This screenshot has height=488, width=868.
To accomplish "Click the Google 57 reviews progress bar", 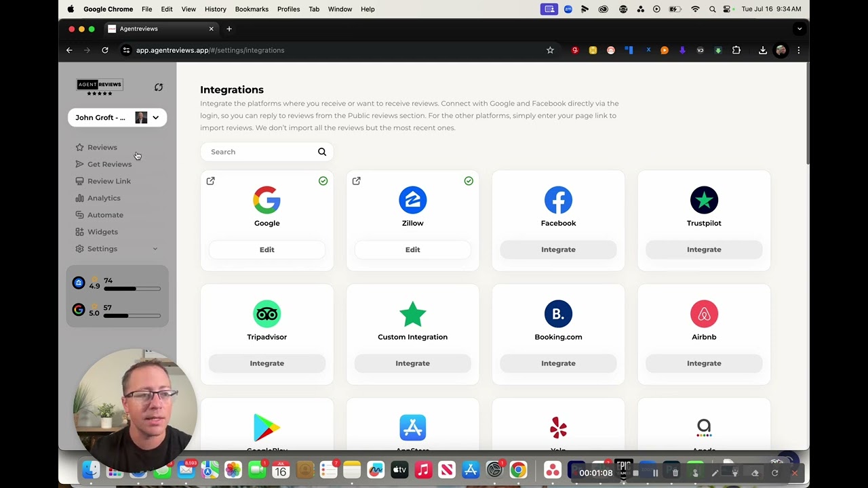I will (132, 316).
